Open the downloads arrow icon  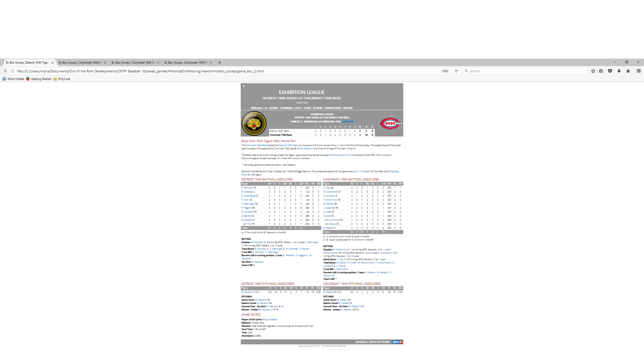(619, 71)
